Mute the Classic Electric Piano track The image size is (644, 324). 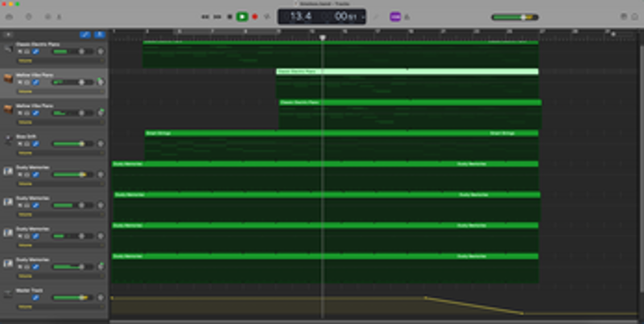[19, 51]
